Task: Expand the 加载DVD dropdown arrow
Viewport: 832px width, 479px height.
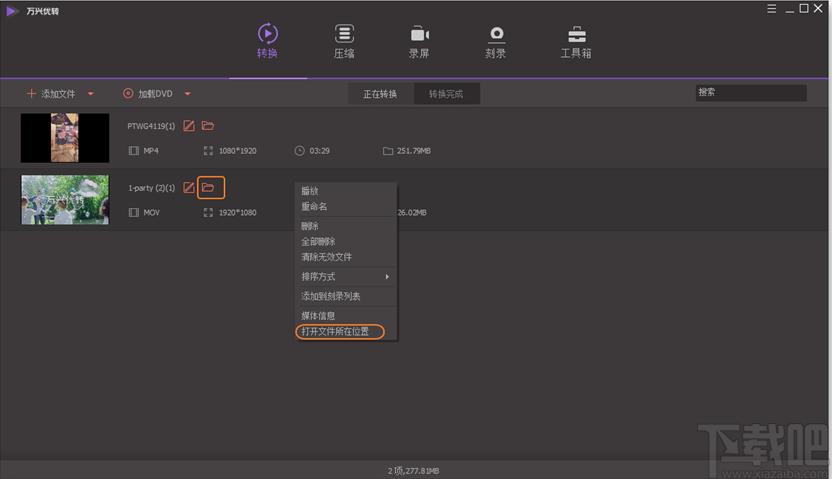Action: click(187, 94)
